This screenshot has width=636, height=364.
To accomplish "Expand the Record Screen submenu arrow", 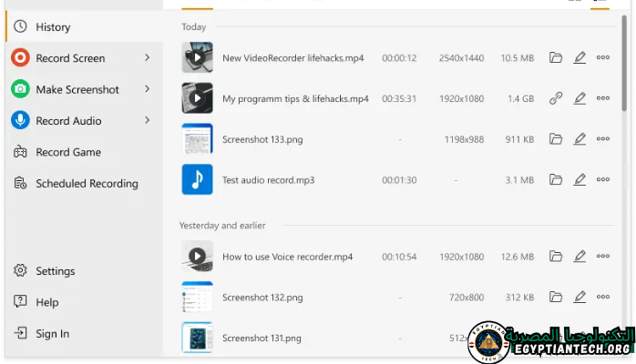I will pos(148,58).
